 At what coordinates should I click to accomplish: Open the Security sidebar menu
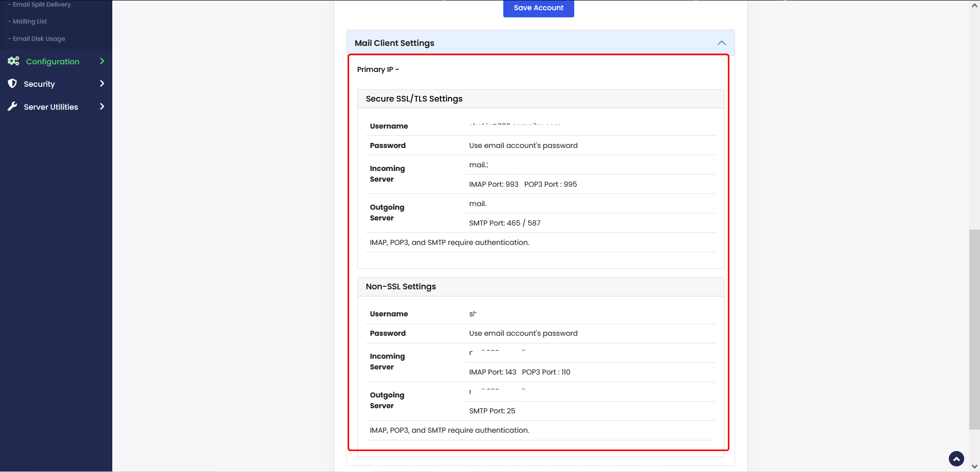click(x=56, y=84)
